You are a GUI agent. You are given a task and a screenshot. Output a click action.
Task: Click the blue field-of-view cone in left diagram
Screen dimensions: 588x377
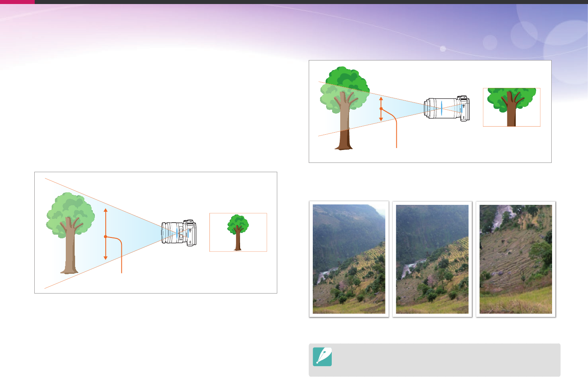tap(129, 233)
